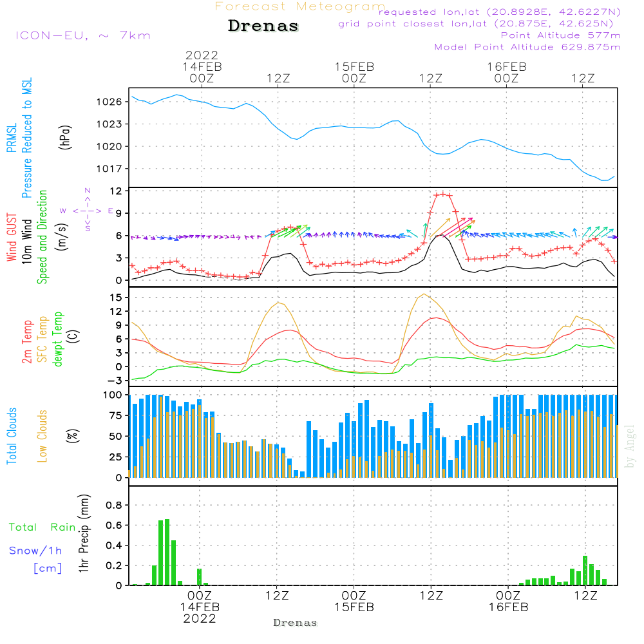Screen dimensions: 644x644
Task: Click the '(C)' temperature unit label
Action: pos(73,336)
